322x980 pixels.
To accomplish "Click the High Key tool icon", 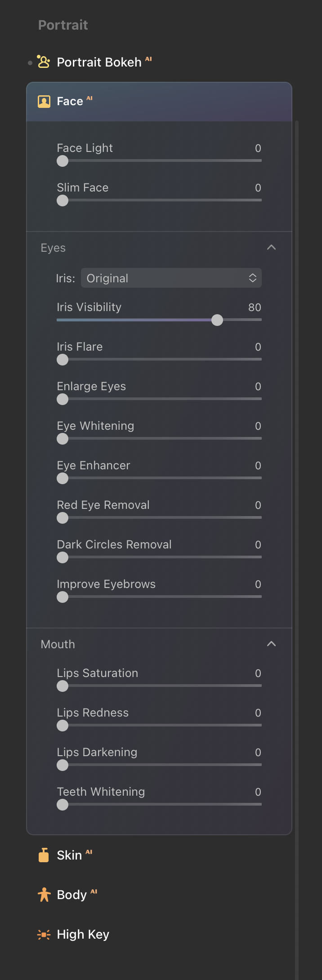I will (44, 934).
